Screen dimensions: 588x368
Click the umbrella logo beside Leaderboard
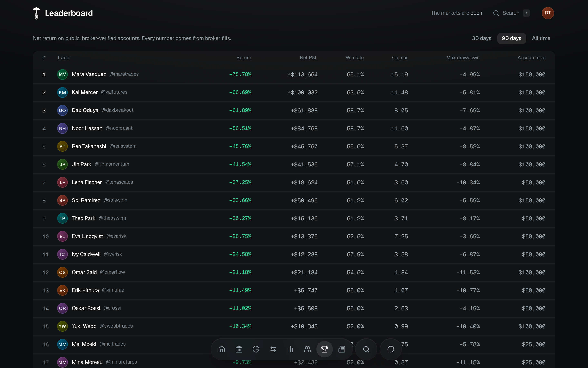pyautogui.click(x=36, y=13)
